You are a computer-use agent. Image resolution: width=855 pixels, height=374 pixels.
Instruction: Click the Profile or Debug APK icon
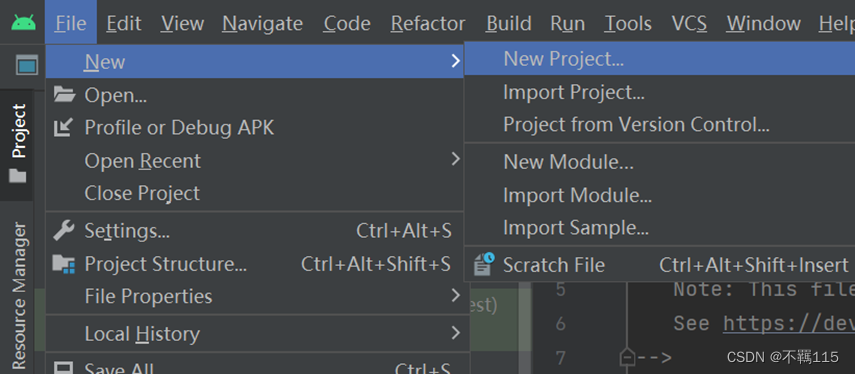click(63, 128)
